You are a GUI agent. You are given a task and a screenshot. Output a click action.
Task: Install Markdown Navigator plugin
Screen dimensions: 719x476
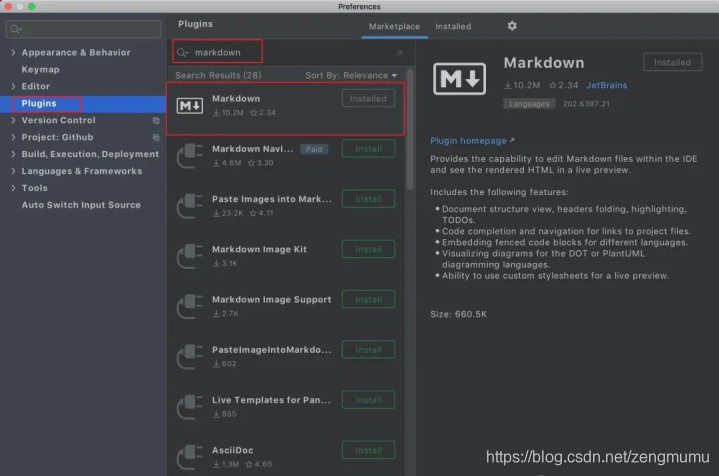click(368, 149)
